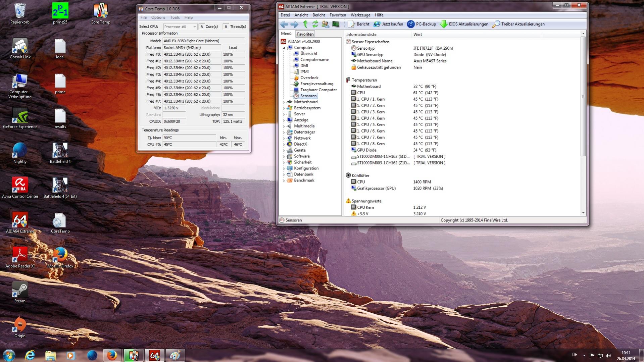Expand the Datenträger tree node
Screen dimensions: 644x362
(284, 132)
